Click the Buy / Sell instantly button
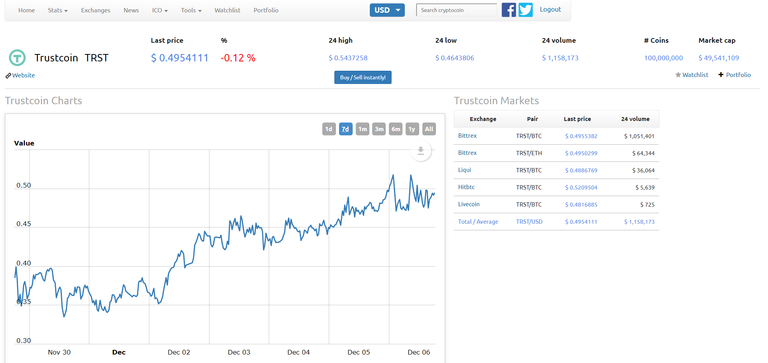The height and width of the screenshot is (363, 768). pos(363,77)
